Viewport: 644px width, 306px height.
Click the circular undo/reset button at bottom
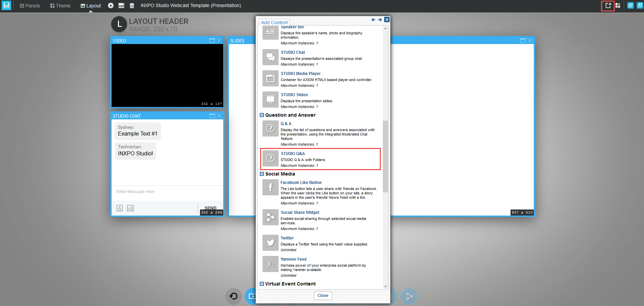(234, 296)
